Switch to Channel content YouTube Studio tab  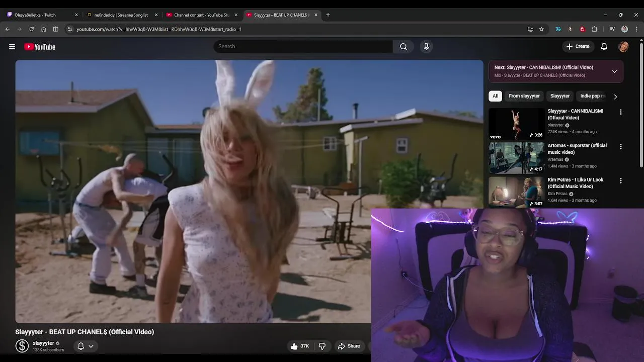tap(201, 15)
